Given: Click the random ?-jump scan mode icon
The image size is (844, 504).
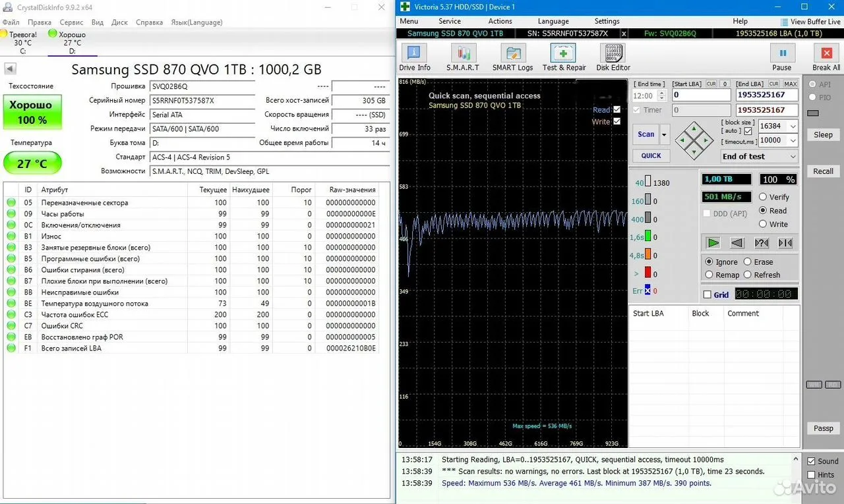Looking at the screenshot, I should (761, 242).
